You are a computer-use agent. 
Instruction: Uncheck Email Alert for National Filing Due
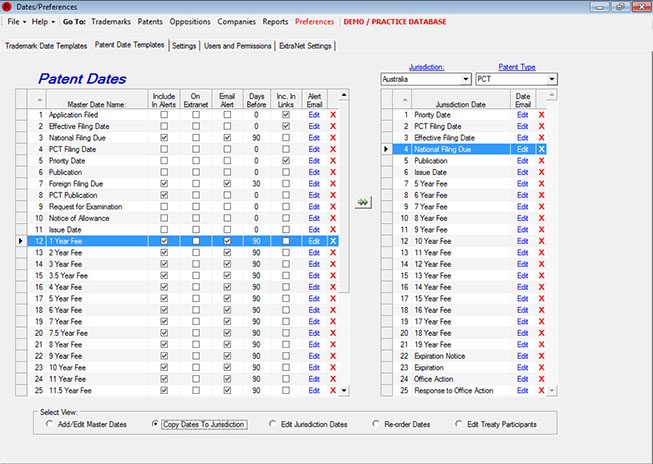pyautogui.click(x=228, y=138)
